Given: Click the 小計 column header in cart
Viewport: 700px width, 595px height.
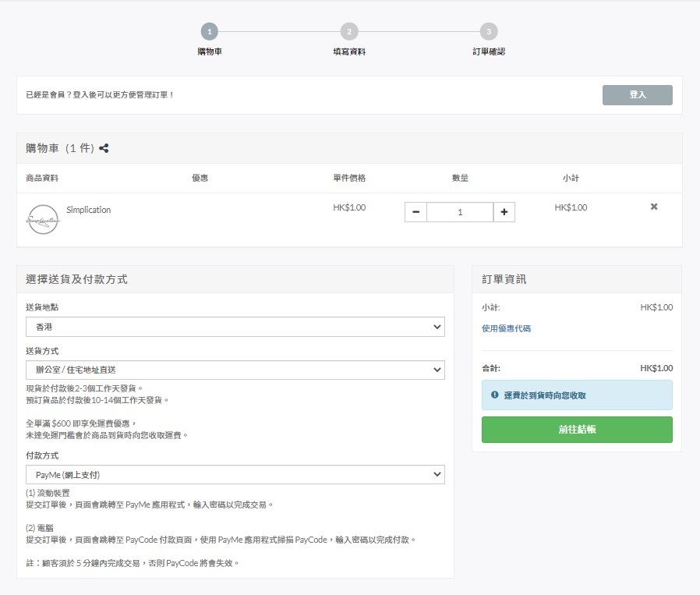Looking at the screenshot, I should [x=571, y=178].
